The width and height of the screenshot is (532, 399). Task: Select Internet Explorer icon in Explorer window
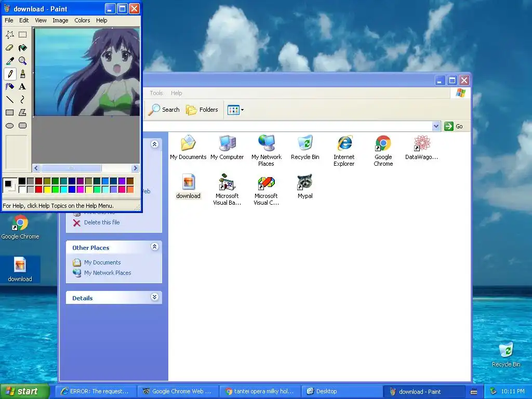click(x=344, y=150)
